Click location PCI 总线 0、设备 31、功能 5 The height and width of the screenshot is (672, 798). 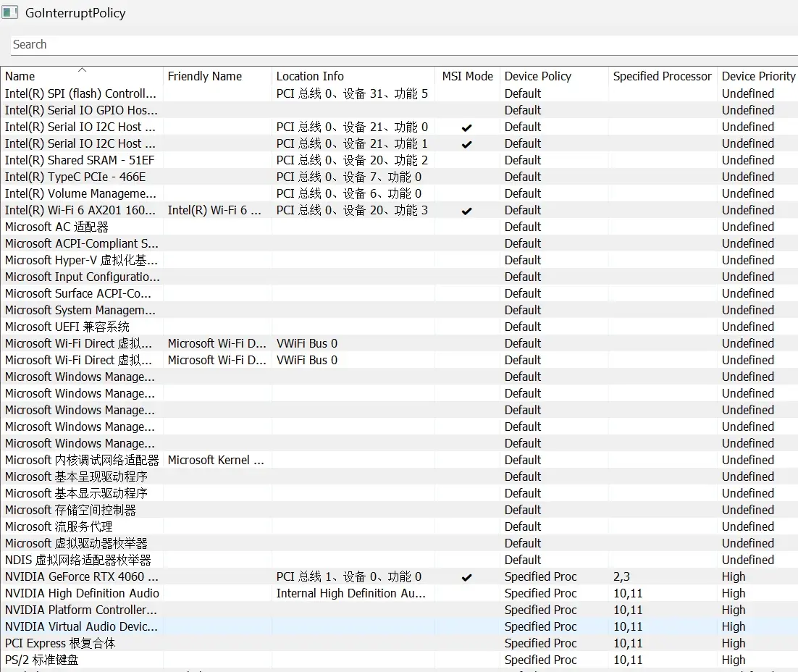point(352,93)
